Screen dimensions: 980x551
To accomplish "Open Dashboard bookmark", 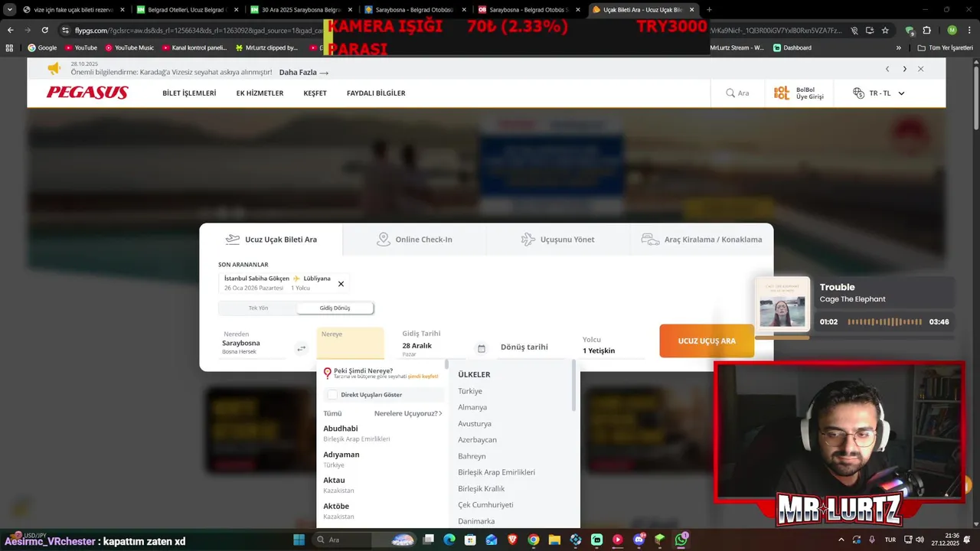I will click(x=792, y=47).
